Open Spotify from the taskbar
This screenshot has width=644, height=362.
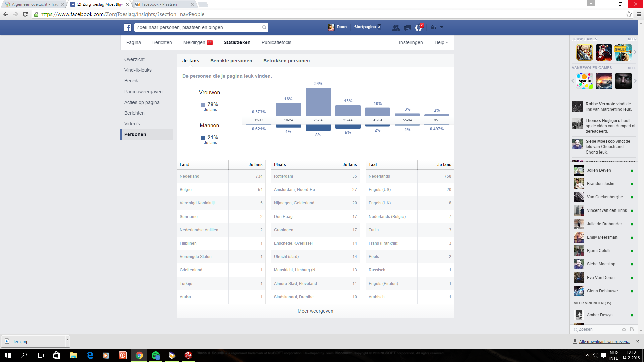click(x=156, y=355)
